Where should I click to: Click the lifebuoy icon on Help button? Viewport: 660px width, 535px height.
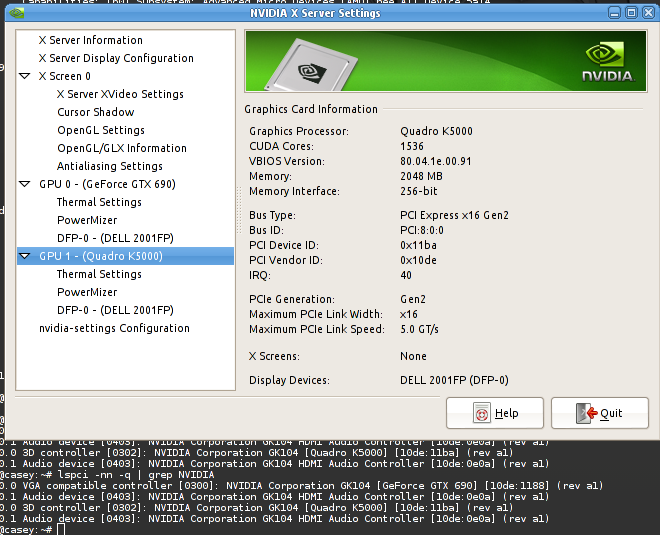click(x=483, y=413)
